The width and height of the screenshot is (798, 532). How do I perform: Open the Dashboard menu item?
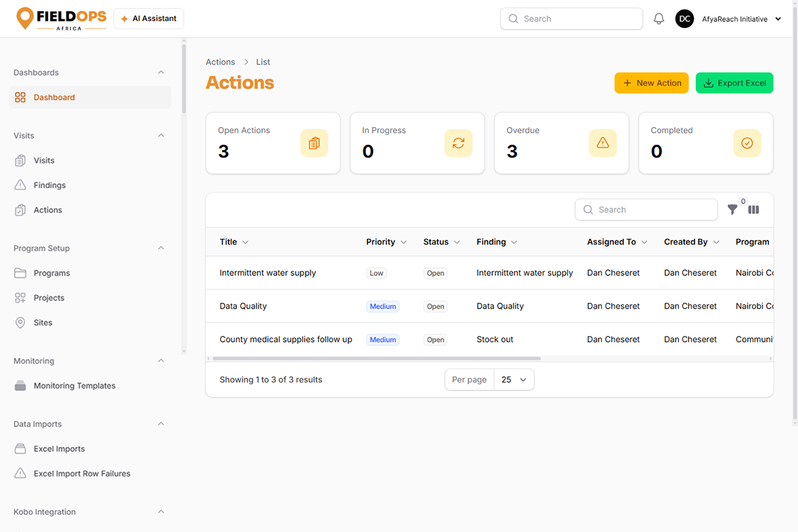click(x=90, y=97)
